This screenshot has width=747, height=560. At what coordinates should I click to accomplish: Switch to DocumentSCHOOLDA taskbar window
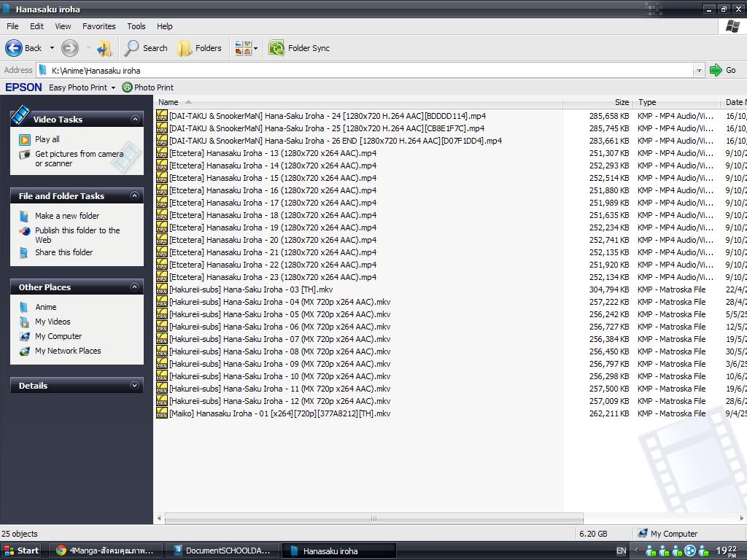pyautogui.click(x=222, y=551)
